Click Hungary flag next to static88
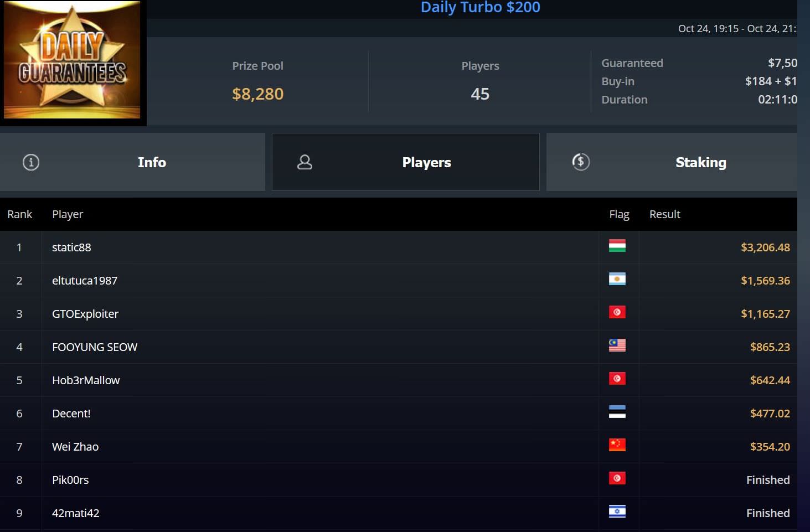Screen dimensions: 810x532 pyautogui.click(x=617, y=246)
